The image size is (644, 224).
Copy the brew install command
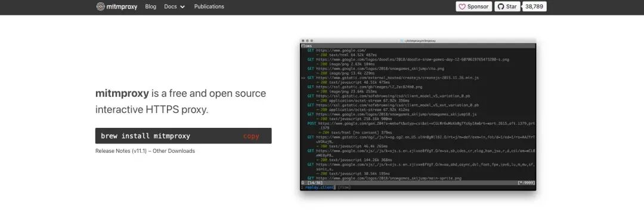(x=251, y=136)
